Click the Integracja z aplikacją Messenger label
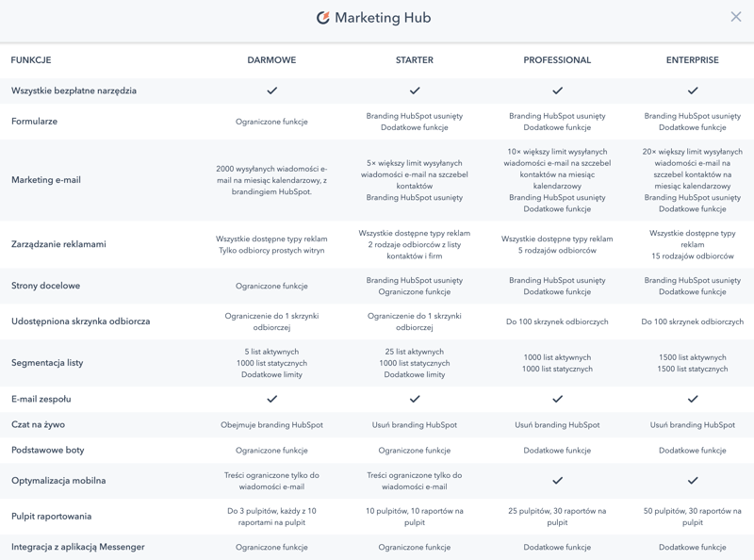754x560 pixels. coord(78,547)
